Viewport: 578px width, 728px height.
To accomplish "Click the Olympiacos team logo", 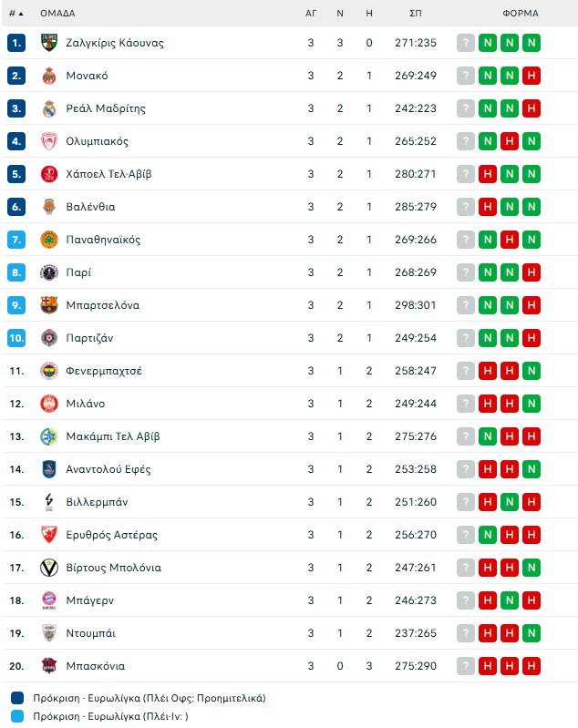I will click(x=49, y=141).
